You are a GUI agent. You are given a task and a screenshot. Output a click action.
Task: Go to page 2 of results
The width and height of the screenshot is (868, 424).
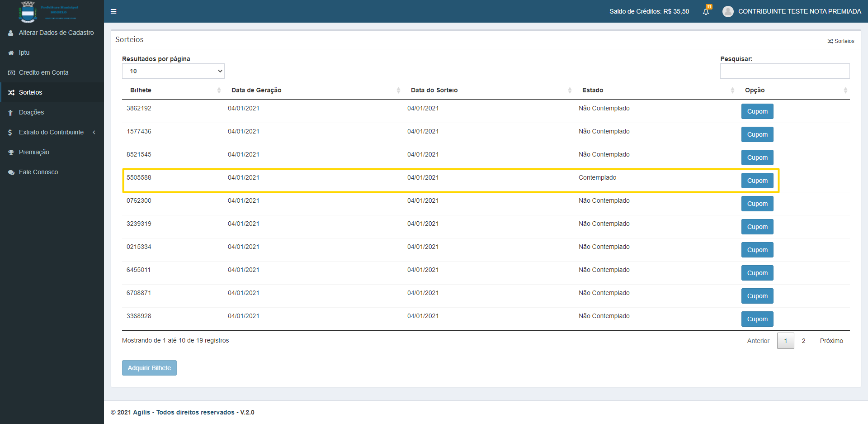[x=803, y=341]
